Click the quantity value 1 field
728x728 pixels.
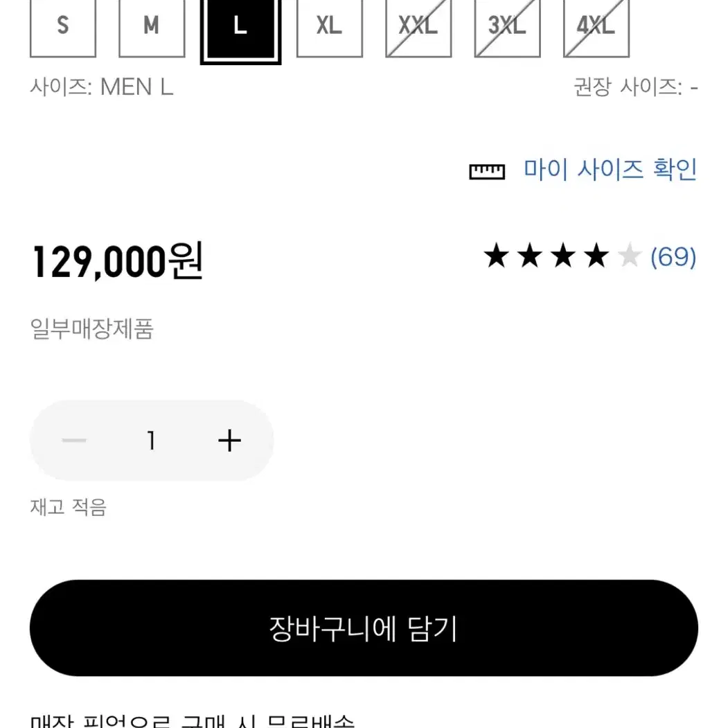(152, 440)
